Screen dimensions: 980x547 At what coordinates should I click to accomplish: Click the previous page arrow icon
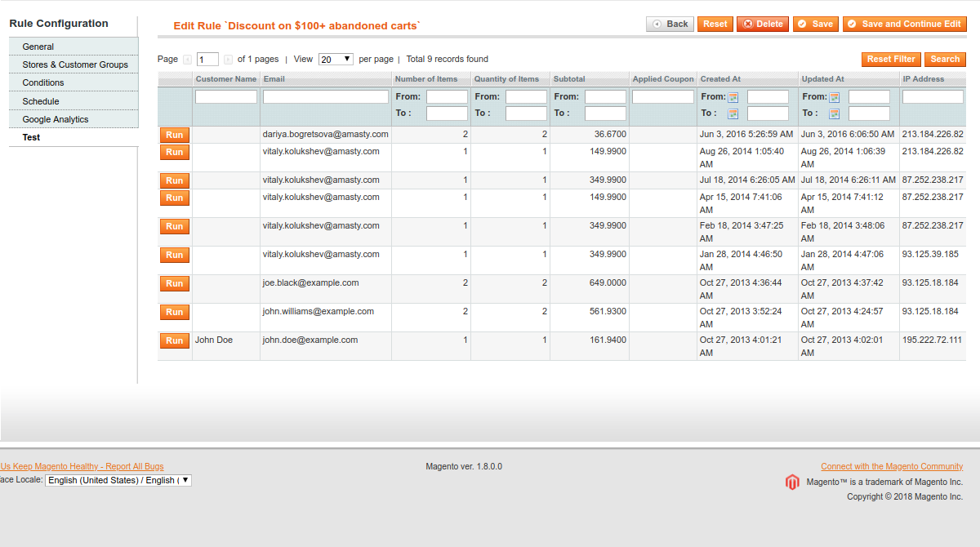tap(188, 60)
